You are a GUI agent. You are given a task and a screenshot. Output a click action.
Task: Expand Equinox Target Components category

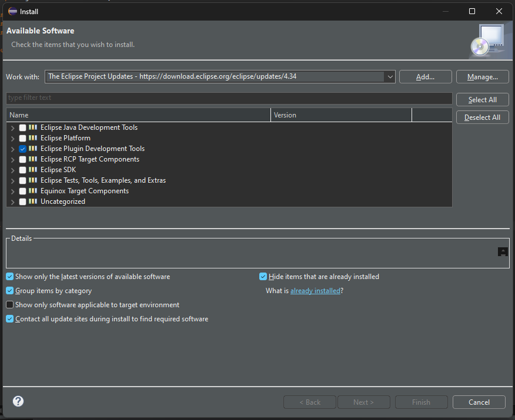[12, 191]
